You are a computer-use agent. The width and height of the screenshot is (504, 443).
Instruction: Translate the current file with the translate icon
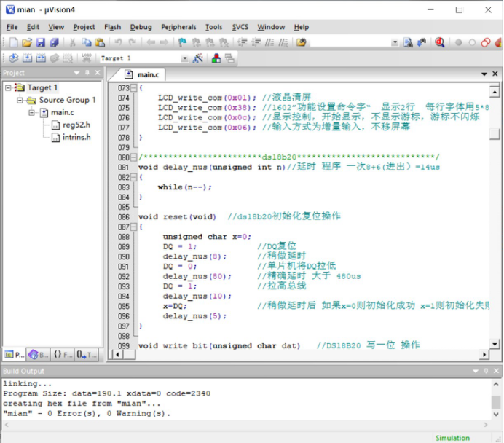pos(14,58)
